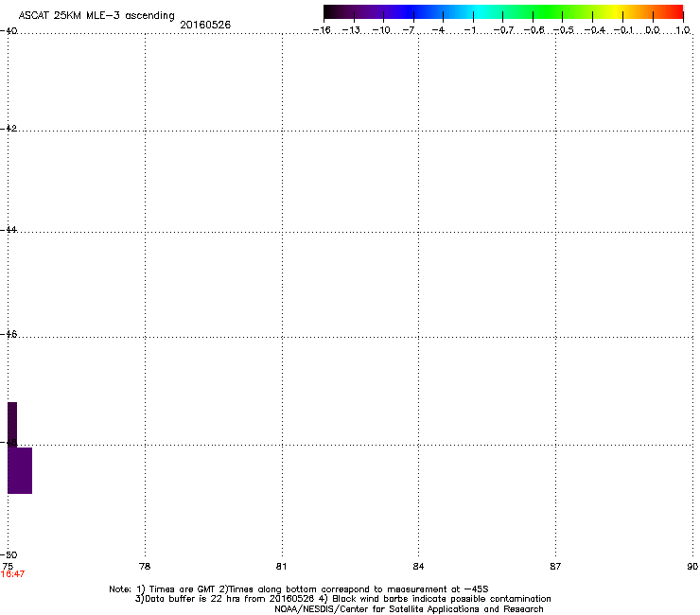Click the narrow dark data patch above -48
Screen dimensions: 700x615
click(12, 424)
